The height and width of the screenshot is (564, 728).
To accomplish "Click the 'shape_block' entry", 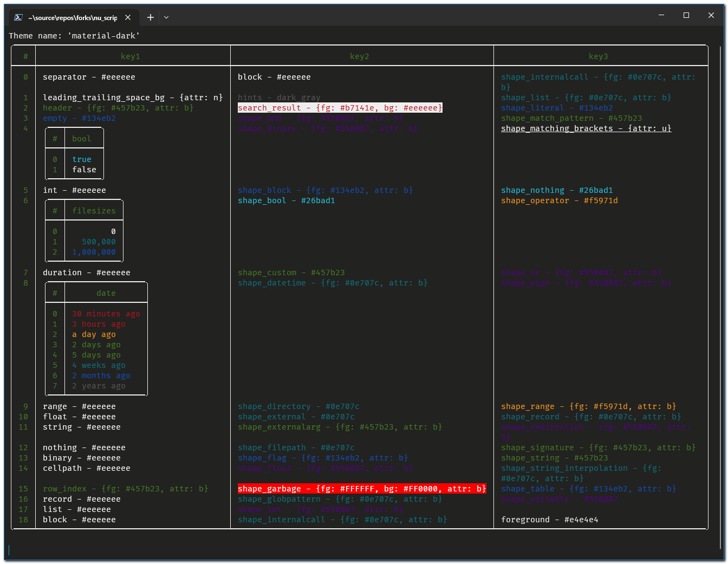I will click(326, 190).
